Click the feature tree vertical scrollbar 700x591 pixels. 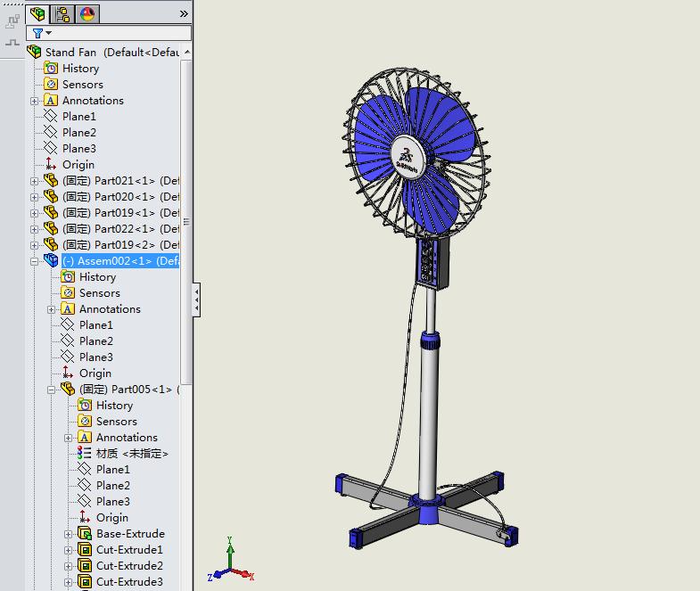(187, 223)
